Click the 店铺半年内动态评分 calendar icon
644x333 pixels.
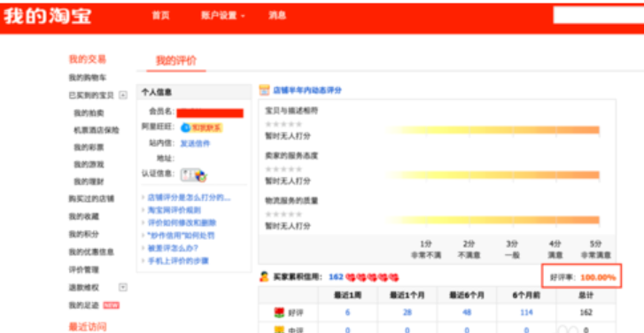tap(264, 90)
